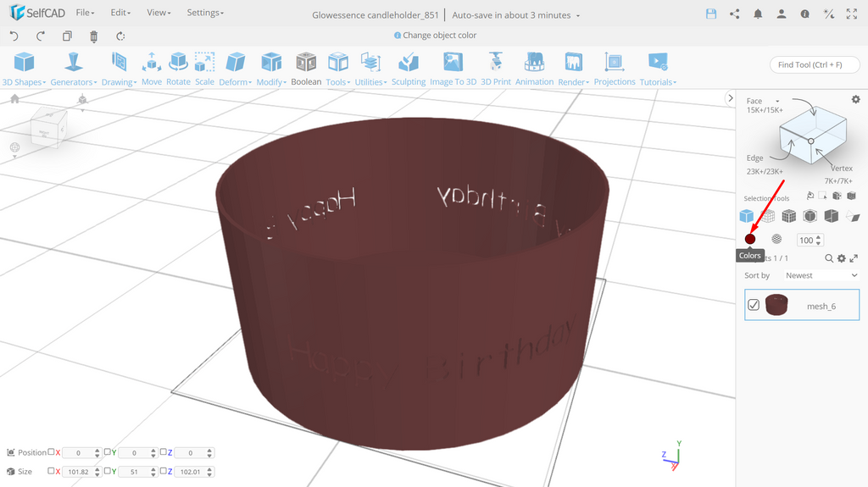Open the Tutorials toolbar item
This screenshot has width=868, height=487.
click(658, 69)
